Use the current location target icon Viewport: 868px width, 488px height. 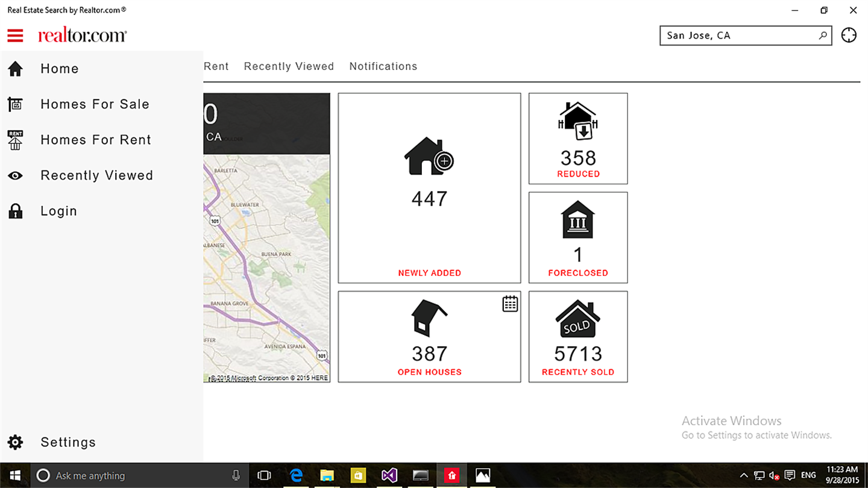(x=849, y=36)
